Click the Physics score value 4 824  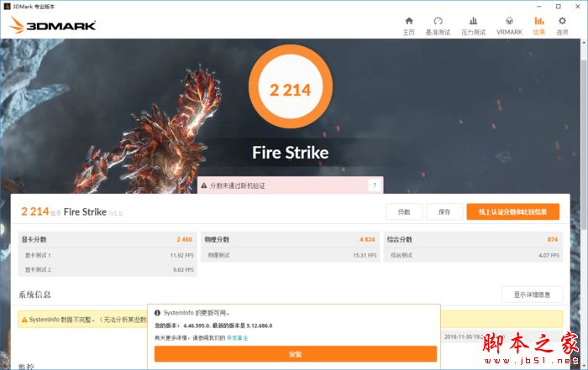[x=367, y=239]
